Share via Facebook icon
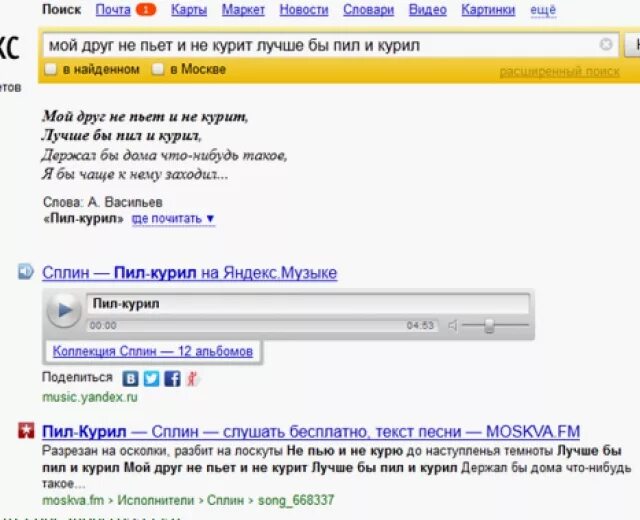The height and width of the screenshot is (520, 640). 172,379
